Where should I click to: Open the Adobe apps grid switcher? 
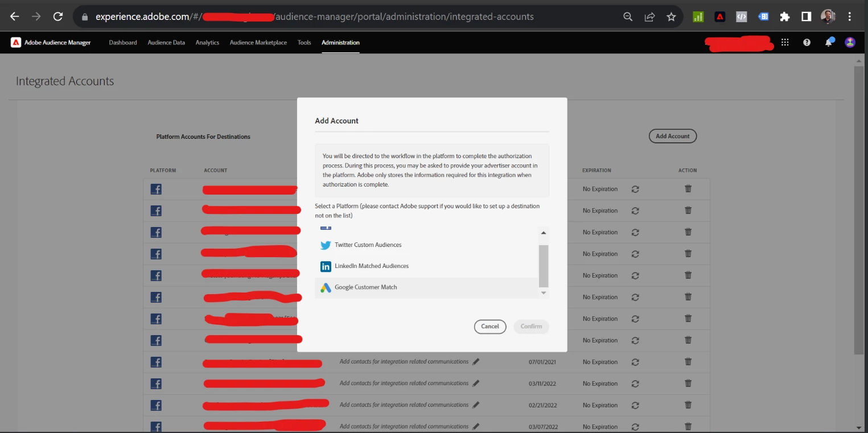point(785,42)
